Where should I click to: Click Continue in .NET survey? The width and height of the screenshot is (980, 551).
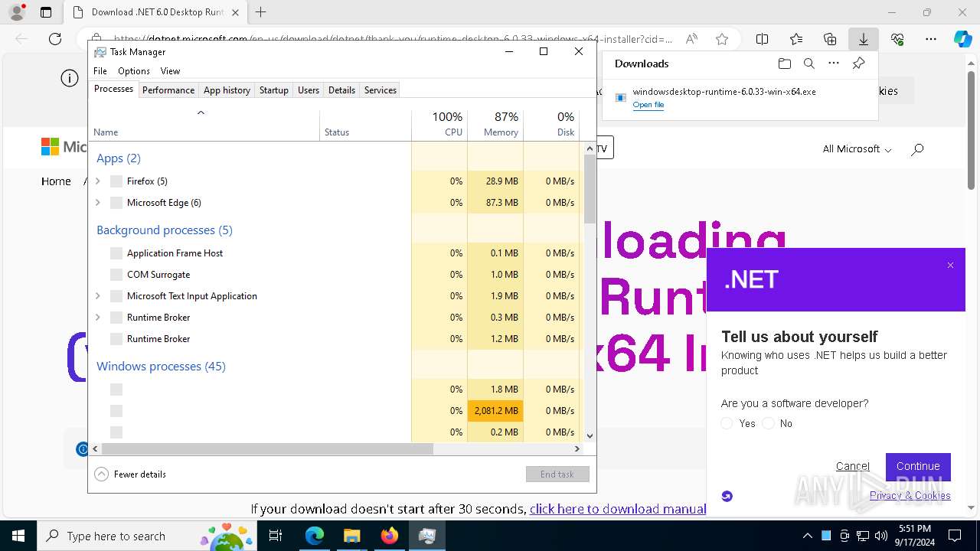coord(918,466)
